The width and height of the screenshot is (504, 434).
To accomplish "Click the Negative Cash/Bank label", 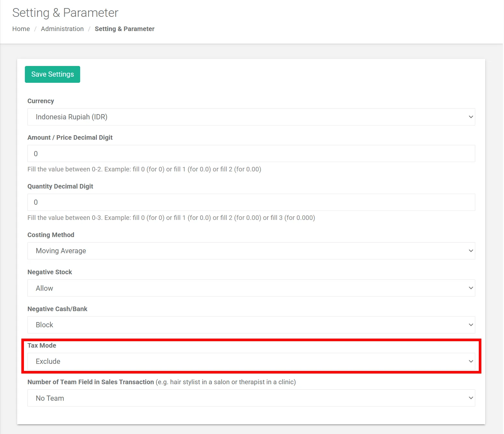I will [57, 309].
